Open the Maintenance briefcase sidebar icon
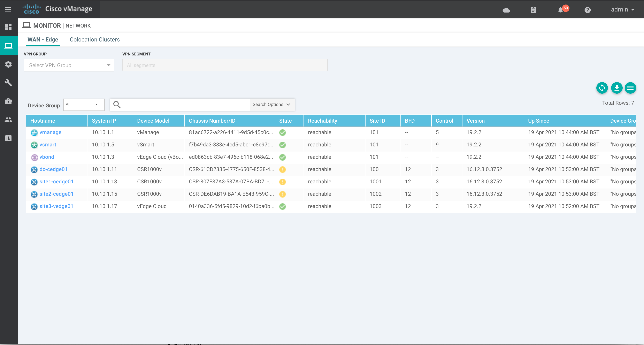 click(x=8, y=101)
